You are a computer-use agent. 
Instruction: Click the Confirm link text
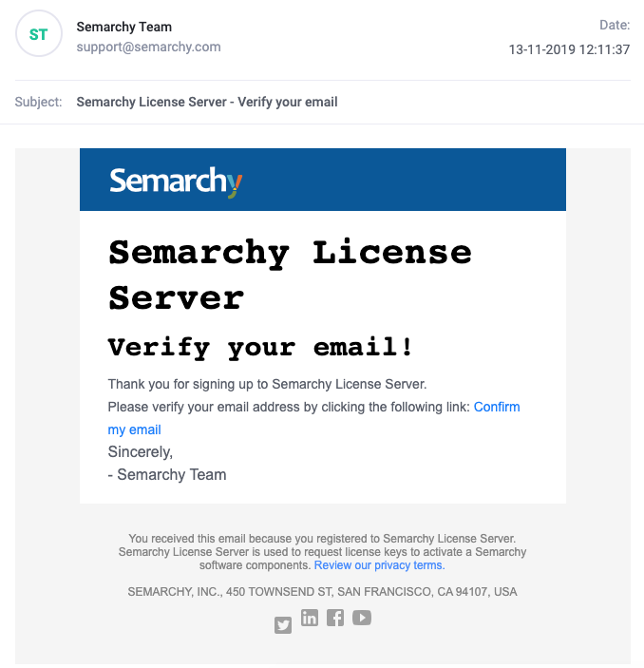pos(497,407)
